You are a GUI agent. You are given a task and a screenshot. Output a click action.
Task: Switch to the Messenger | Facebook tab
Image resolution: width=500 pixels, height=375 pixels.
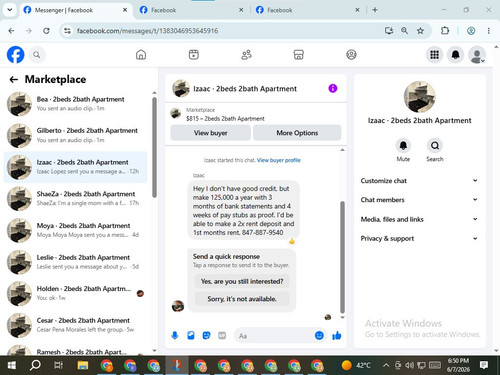pos(75,10)
